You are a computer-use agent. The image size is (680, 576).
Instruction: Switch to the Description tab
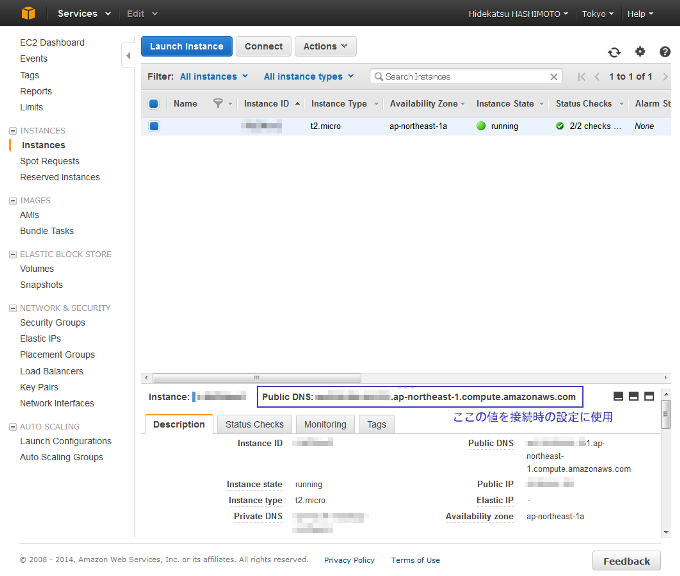(x=179, y=424)
